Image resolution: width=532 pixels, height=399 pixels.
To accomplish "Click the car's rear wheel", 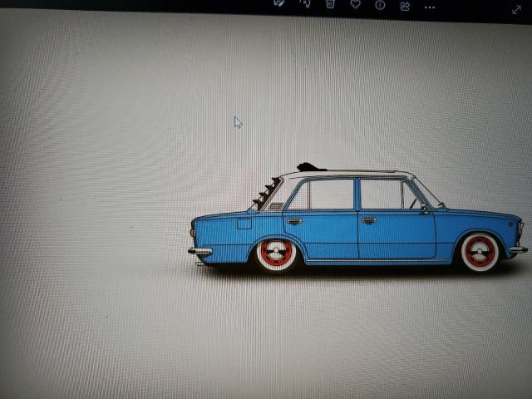I will point(275,254).
